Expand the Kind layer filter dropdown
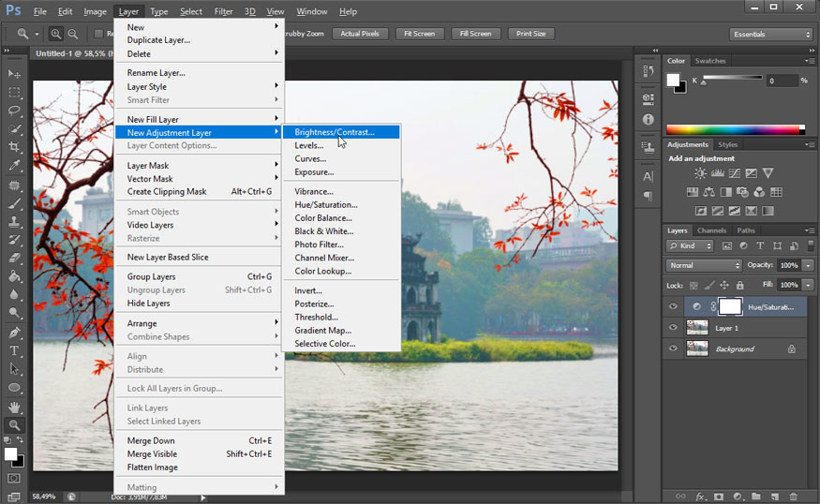This screenshot has height=504, width=820. pos(690,245)
